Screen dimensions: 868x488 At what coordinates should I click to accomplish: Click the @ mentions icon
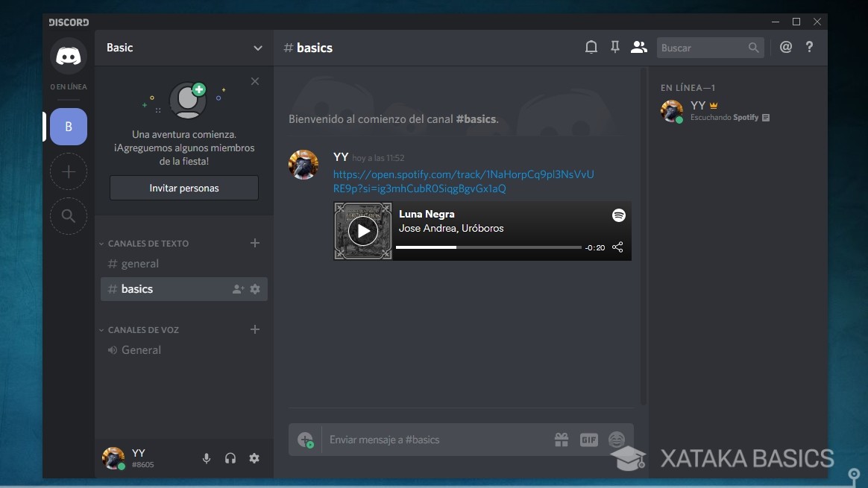coord(785,46)
